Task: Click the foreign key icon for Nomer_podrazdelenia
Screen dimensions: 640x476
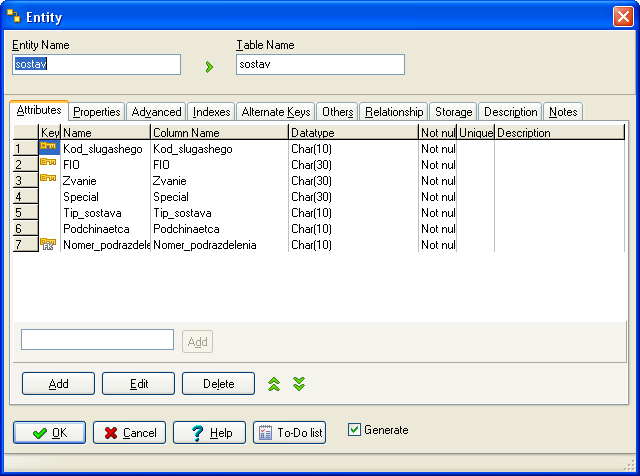Action: [x=48, y=244]
